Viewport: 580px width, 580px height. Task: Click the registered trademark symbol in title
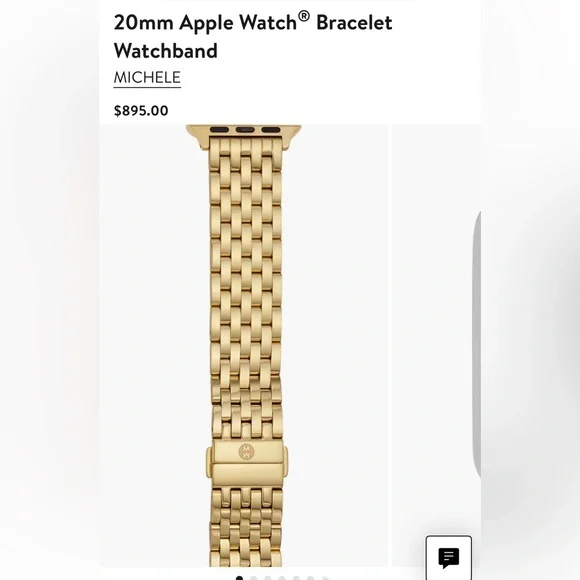pyautogui.click(x=304, y=16)
